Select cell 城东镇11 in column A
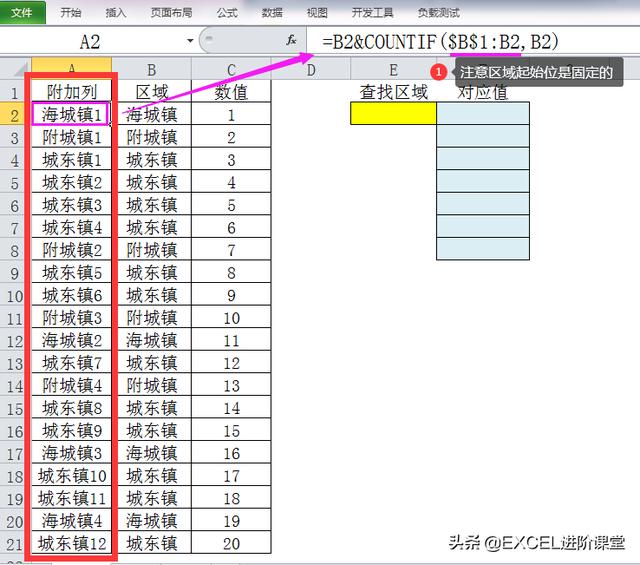This screenshot has width=640, height=565. (x=71, y=498)
